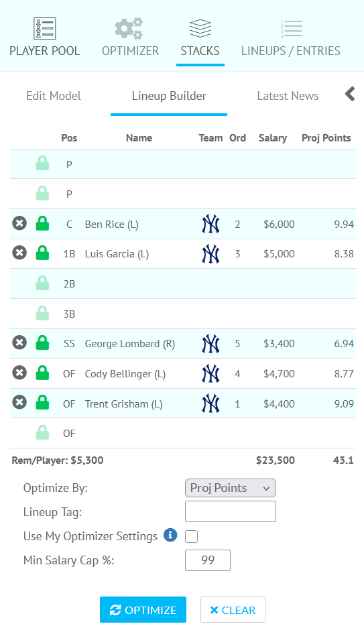This screenshot has height=624, width=364.
Task: Remove George Lombard from the lineup
Action: click(x=19, y=342)
